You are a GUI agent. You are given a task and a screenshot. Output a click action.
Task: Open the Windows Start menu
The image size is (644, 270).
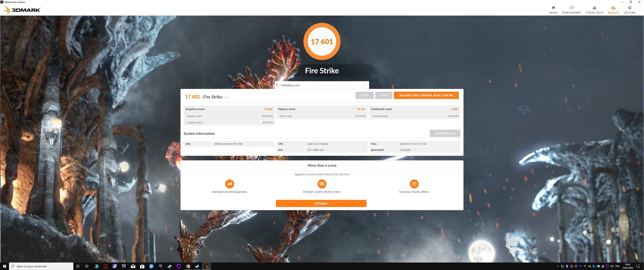pos(4,266)
